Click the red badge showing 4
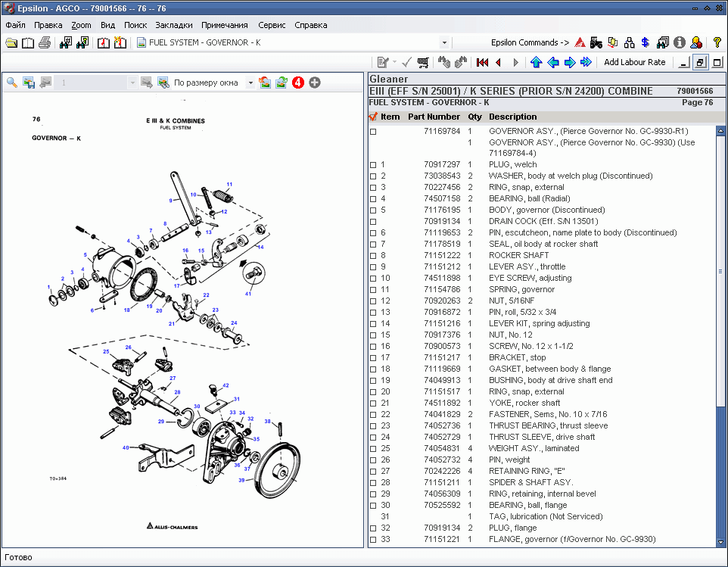 297,81
